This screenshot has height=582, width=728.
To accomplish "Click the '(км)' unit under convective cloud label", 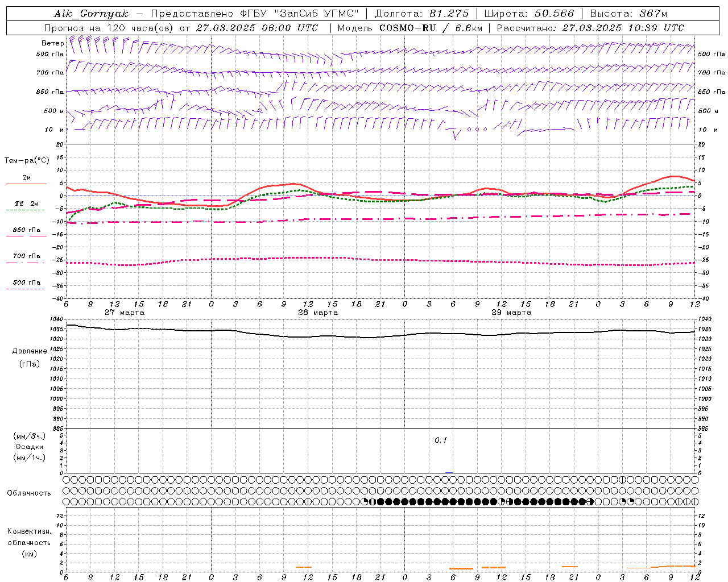I will click(x=29, y=554).
